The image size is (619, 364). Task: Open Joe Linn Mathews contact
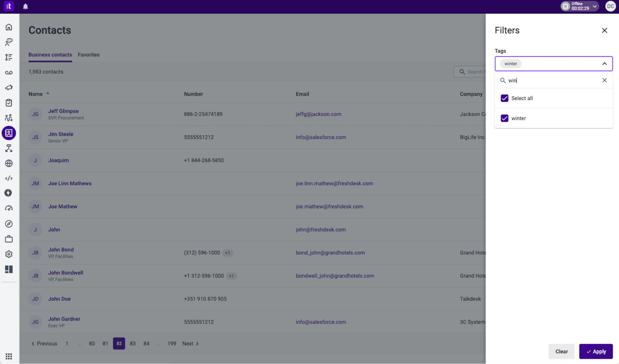(70, 183)
